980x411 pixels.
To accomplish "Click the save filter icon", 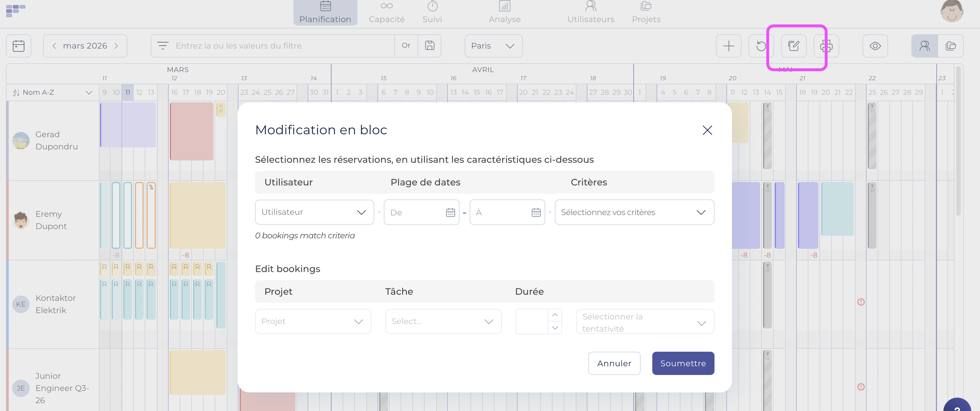I will click(x=430, y=46).
